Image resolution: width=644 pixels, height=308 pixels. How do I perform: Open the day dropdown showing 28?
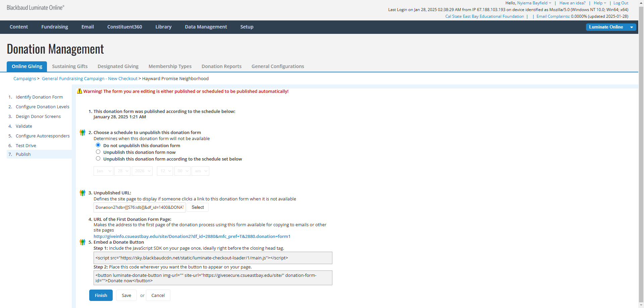click(122, 171)
